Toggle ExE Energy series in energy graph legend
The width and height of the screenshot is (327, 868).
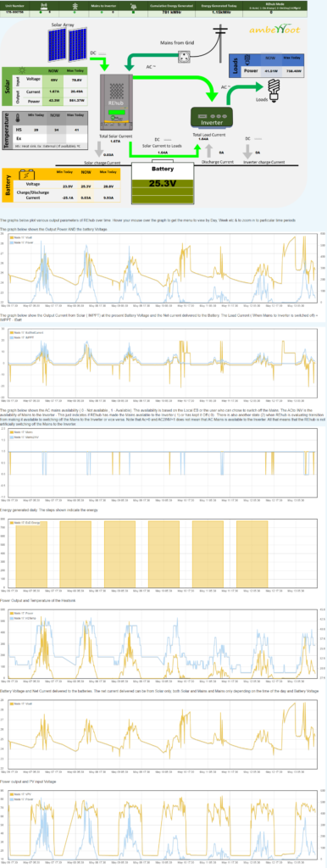click(x=25, y=522)
